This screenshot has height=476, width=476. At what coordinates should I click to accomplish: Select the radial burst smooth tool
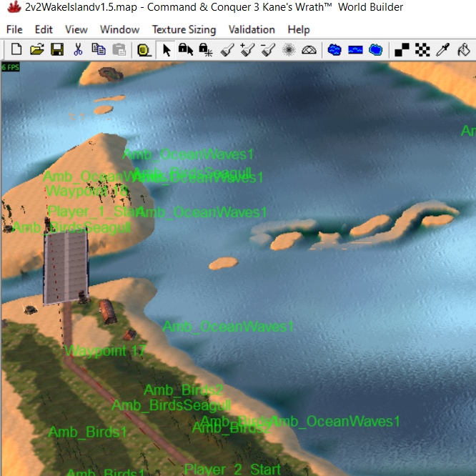[289, 49]
